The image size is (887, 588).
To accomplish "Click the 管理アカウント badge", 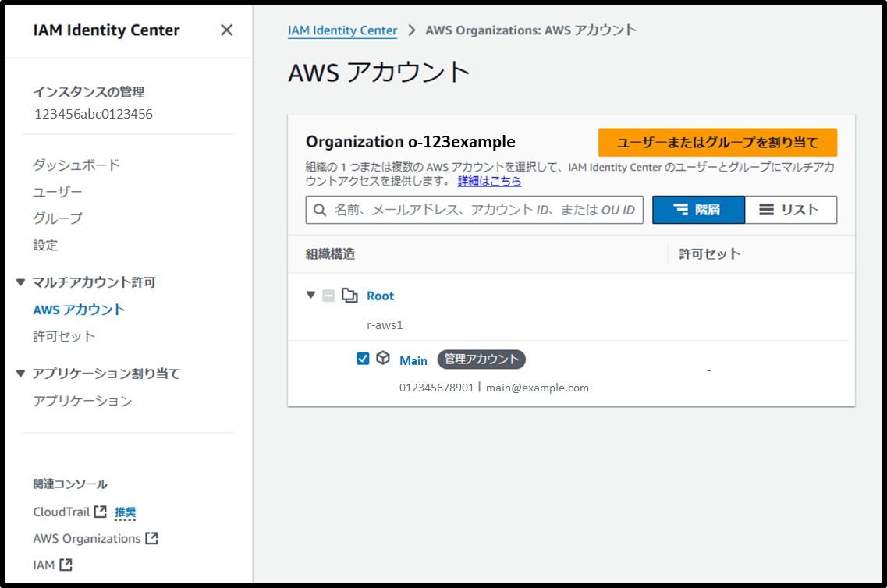I will [x=481, y=359].
